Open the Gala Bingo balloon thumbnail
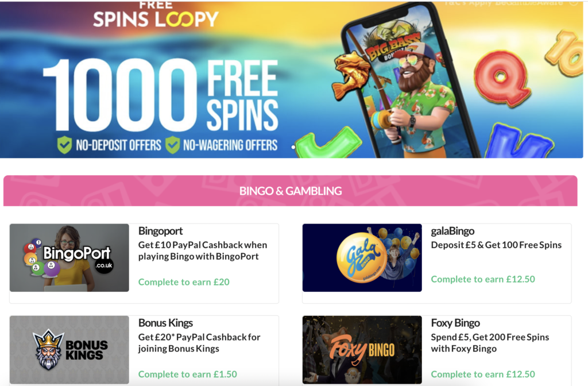 click(362, 258)
